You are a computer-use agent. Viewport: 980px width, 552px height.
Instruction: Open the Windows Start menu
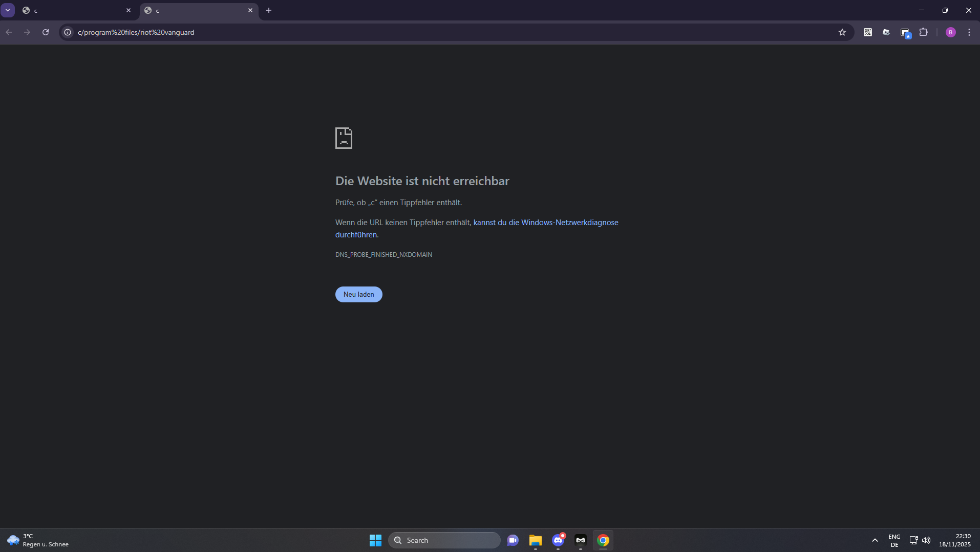(375, 540)
